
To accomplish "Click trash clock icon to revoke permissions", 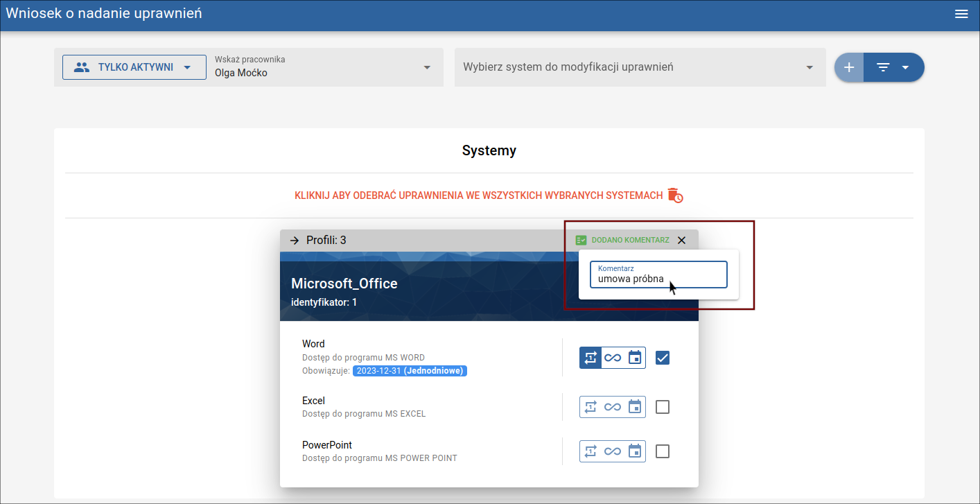I will point(675,195).
